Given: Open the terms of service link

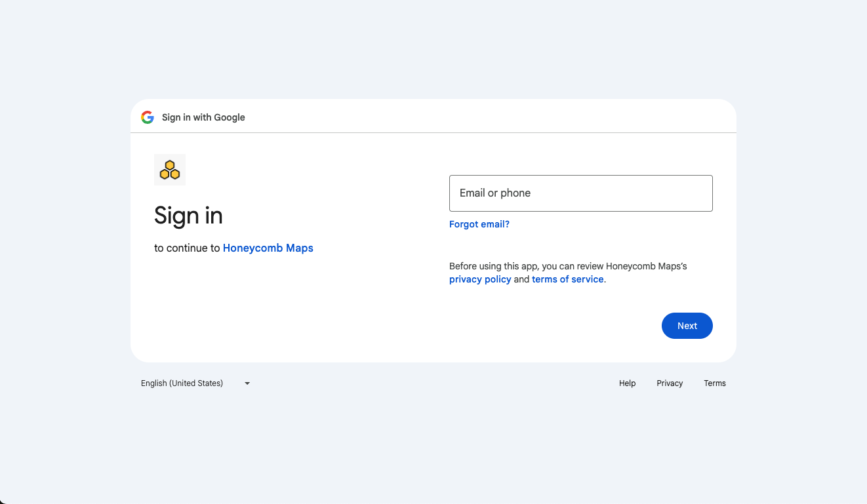Looking at the screenshot, I should pyautogui.click(x=567, y=279).
